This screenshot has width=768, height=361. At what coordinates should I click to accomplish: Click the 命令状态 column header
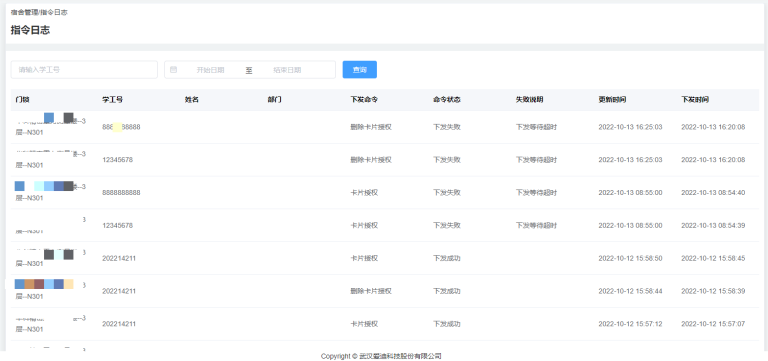click(447, 99)
